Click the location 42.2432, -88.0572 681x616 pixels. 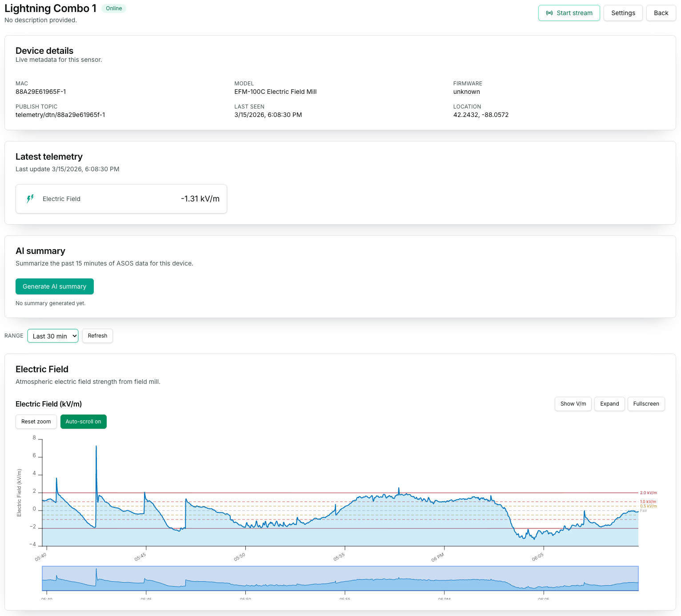[481, 115]
